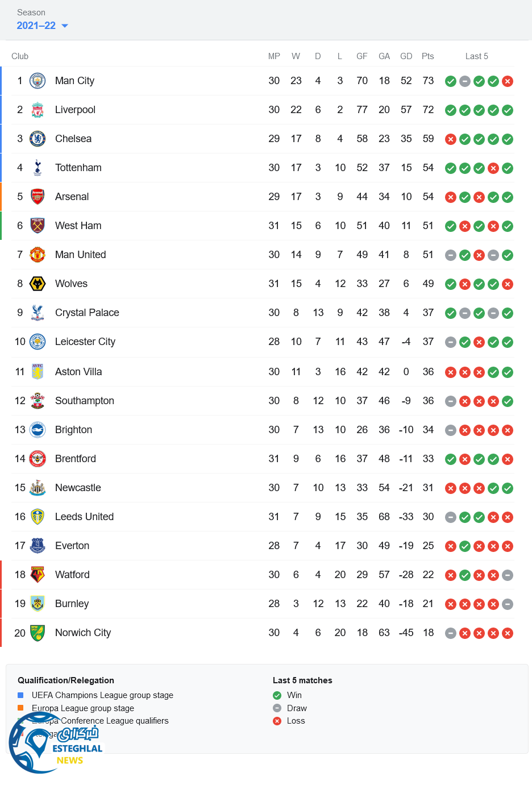This screenshot has width=532, height=789.
Task: Click Man City's most recent loss icon
Action: (508, 81)
